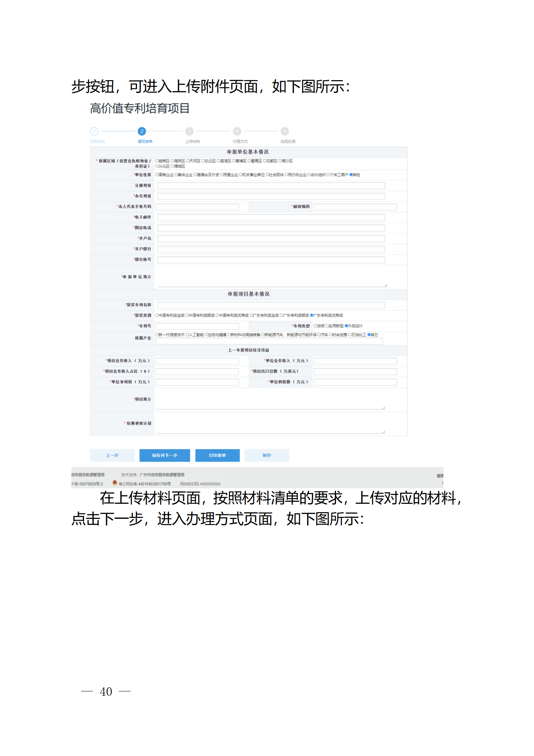Select 生物与健康 industry radio

tap(207, 334)
